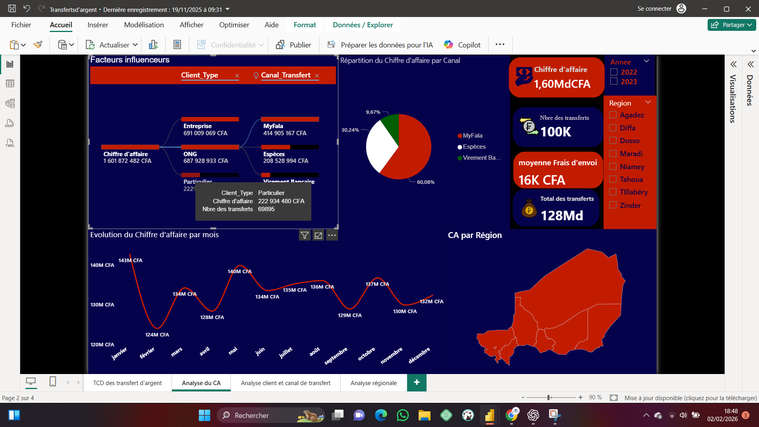Switch to Analyse régionale page tab
The image size is (759, 427).
(373, 383)
